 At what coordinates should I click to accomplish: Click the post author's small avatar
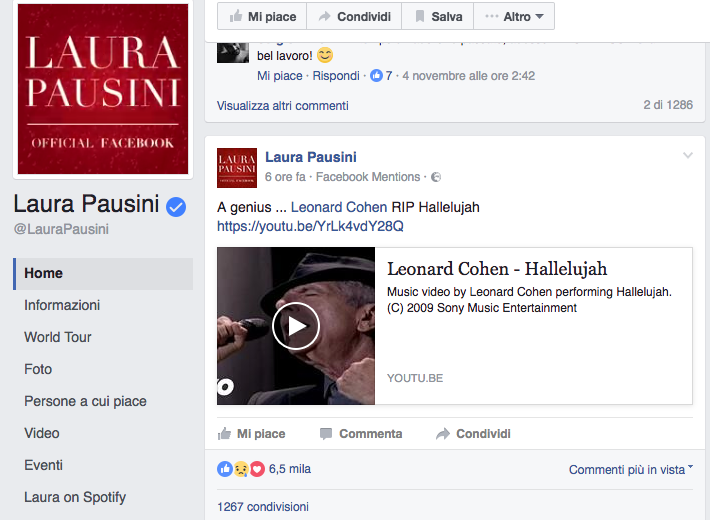(237, 168)
